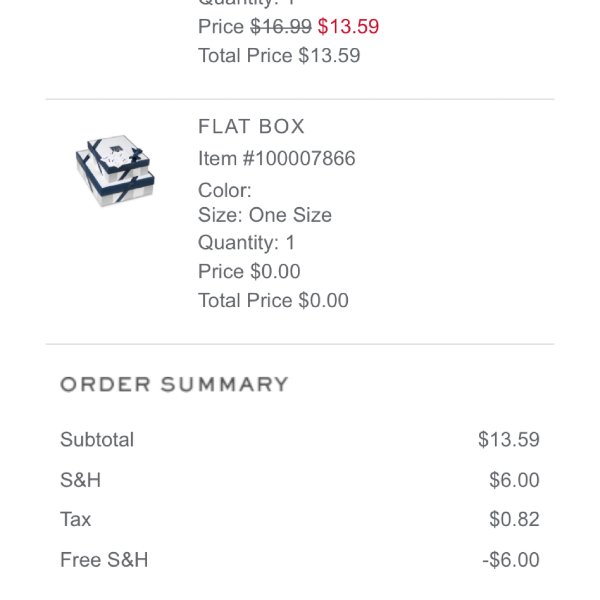Click the S&H label
Image resolution: width=600 pixels, height=600 pixels.
click(80, 480)
